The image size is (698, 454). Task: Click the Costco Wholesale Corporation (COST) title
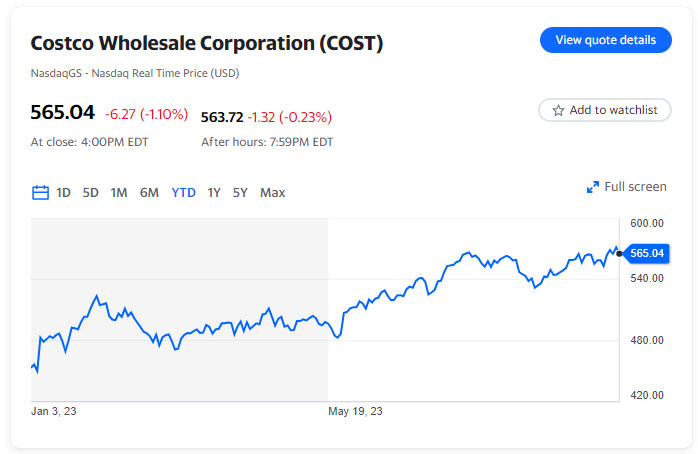(207, 44)
